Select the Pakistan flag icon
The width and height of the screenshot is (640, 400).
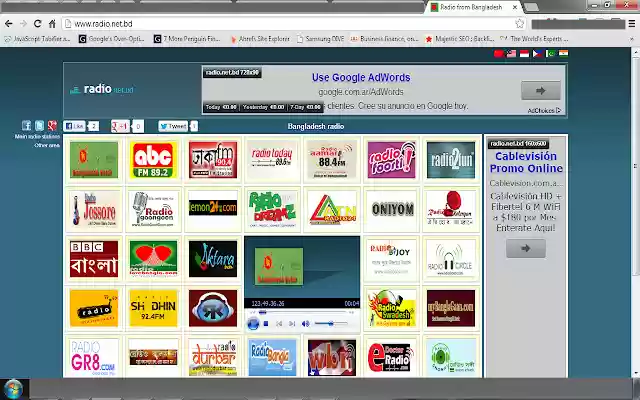click(551, 53)
